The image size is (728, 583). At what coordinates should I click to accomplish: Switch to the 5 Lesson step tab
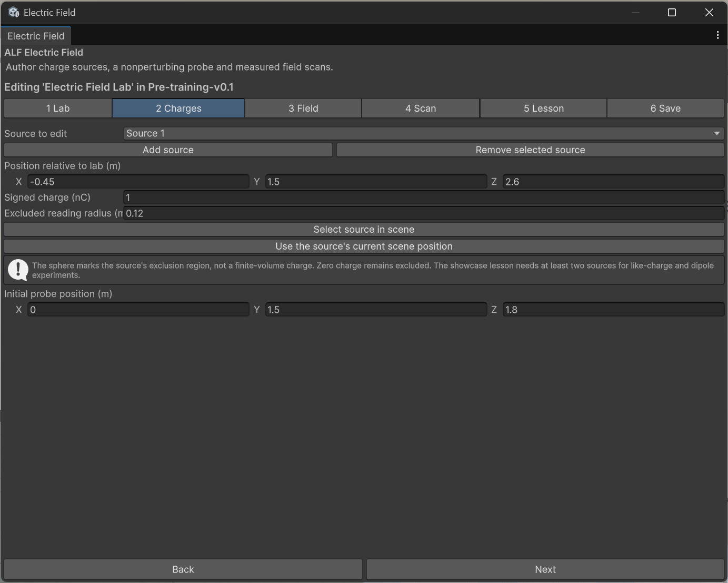[x=544, y=108]
